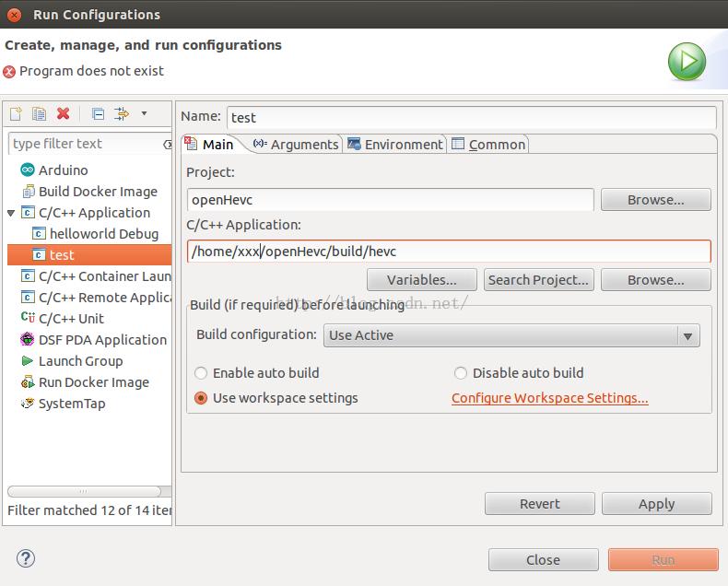Switch to the Main tab
This screenshot has width=728, height=586.
click(x=210, y=145)
